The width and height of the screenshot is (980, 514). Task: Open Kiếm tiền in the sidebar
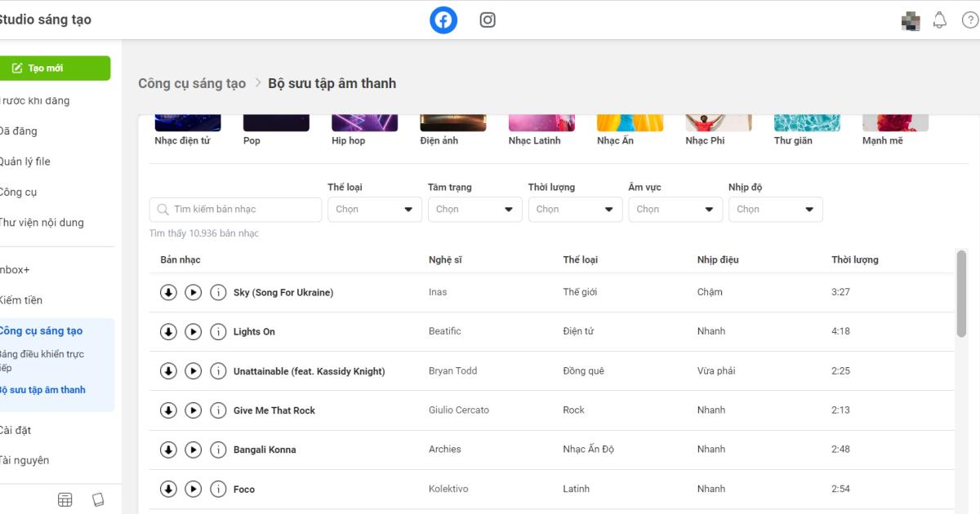pyautogui.click(x=22, y=300)
